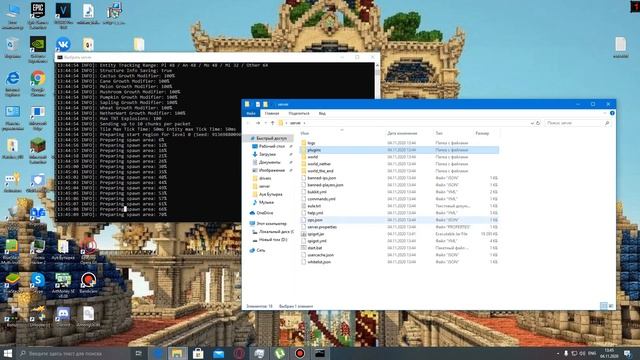
Task: Click the Explorer up-directory arrow
Action: click(x=273, y=123)
